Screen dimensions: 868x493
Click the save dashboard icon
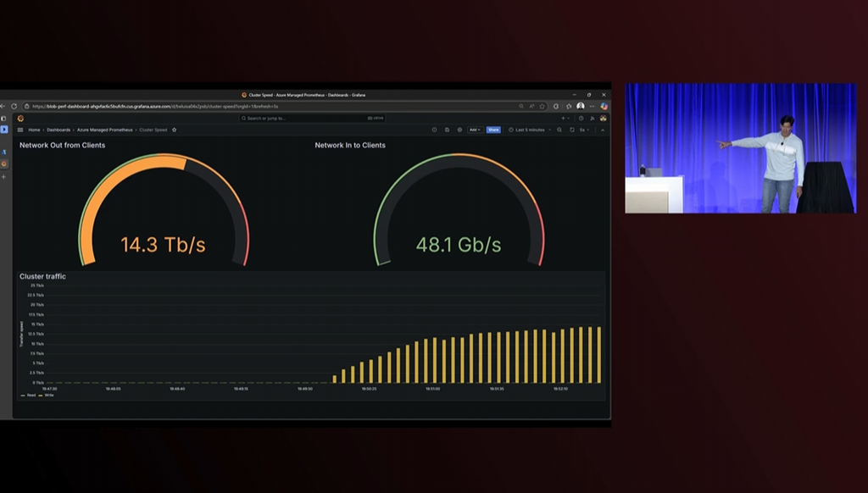pyautogui.click(x=448, y=130)
